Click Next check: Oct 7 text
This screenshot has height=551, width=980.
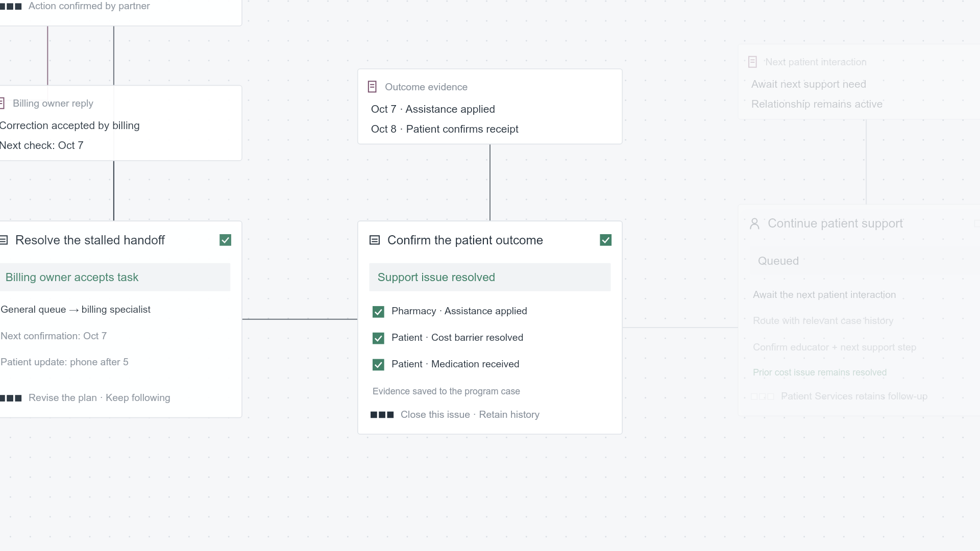[41, 145]
